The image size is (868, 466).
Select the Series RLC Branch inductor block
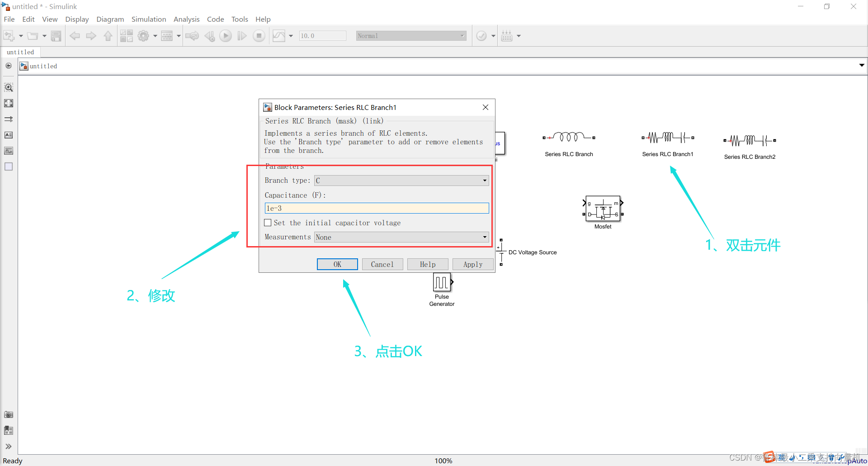(x=569, y=137)
